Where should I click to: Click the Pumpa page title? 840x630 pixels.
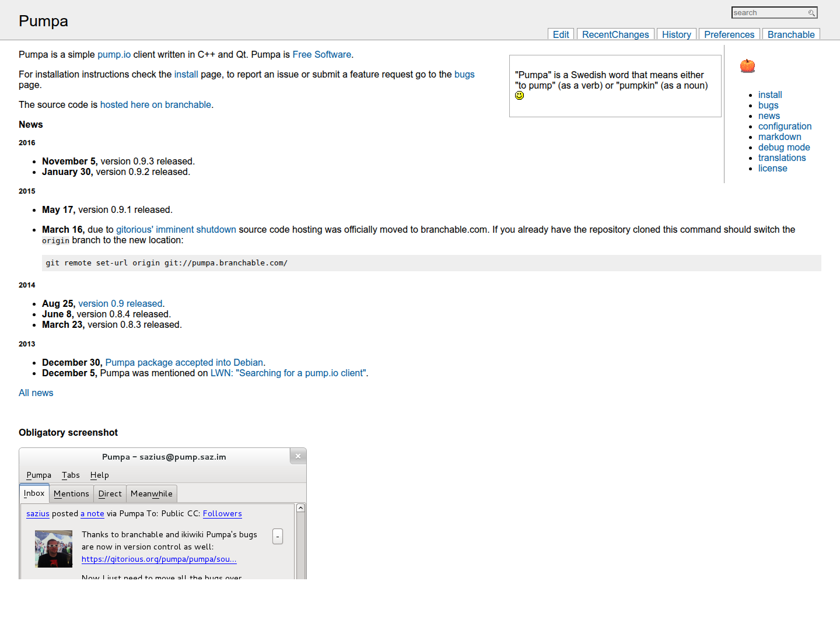tap(43, 21)
